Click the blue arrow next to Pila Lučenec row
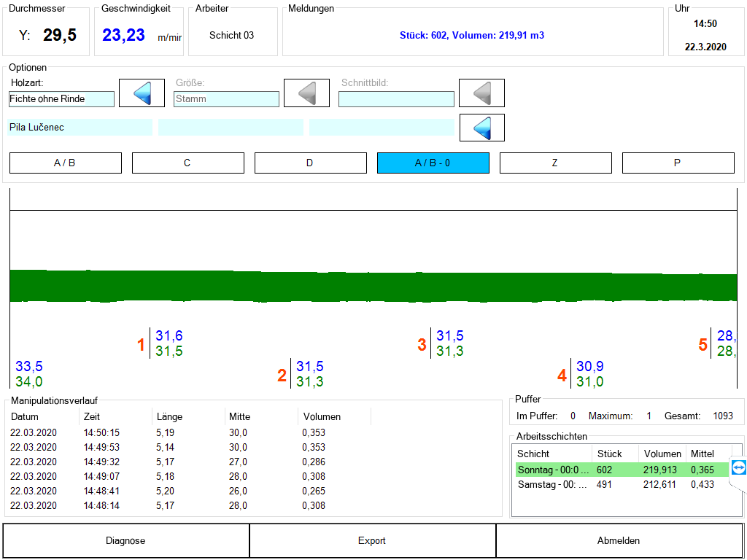747x560 pixels. pyautogui.click(x=481, y=128)
